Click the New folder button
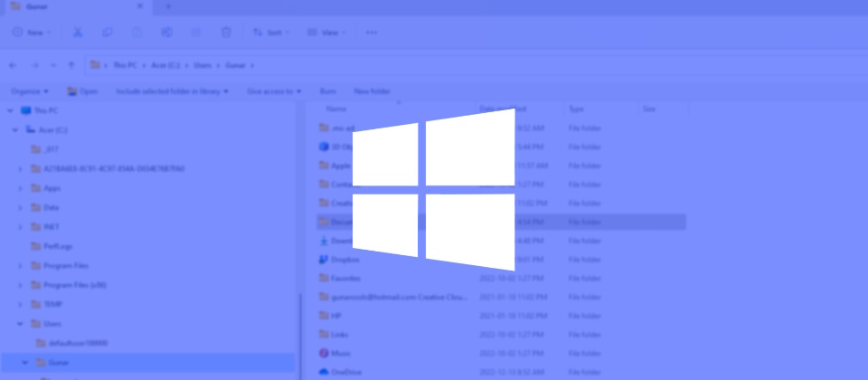The height and width of the screenshot is (380, 868). tap(372, 91)
